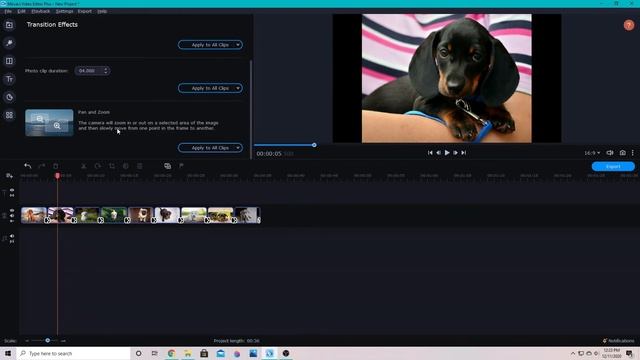Select the last clip on the timeline

[247, 215]
